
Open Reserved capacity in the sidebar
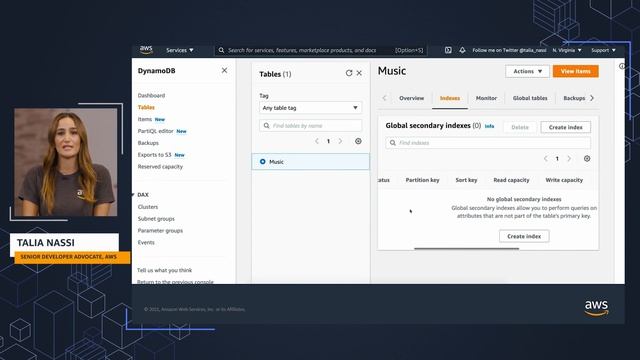tap(160, 167)
